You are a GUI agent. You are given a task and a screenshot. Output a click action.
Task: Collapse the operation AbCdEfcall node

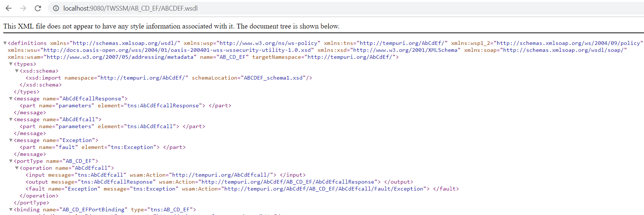click(x=17, y=168)
